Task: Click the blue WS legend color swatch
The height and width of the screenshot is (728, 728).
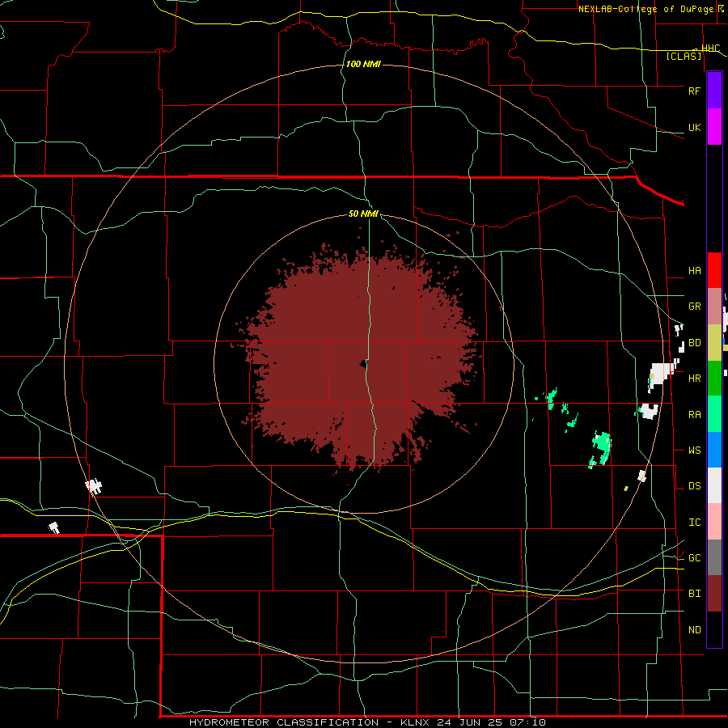Action: pos(714,450)
